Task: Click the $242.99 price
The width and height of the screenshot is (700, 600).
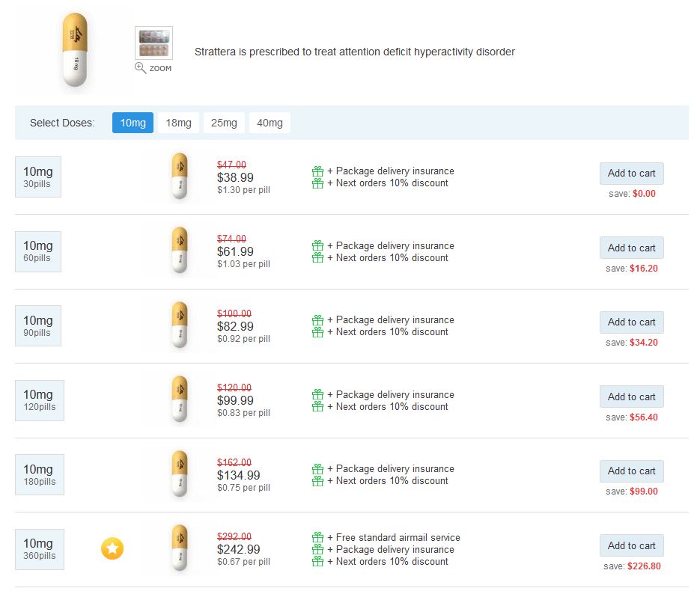Action: (x=238, y=550)
